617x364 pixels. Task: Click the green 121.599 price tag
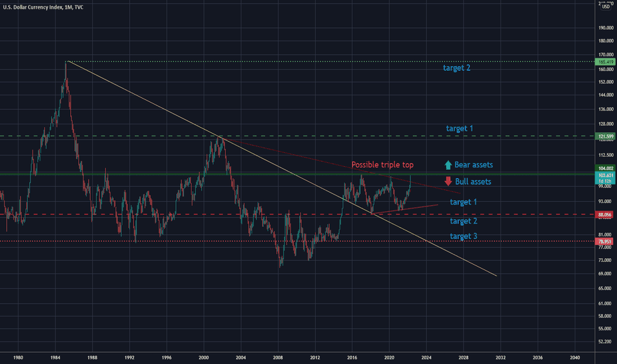(x=605, y=136)
